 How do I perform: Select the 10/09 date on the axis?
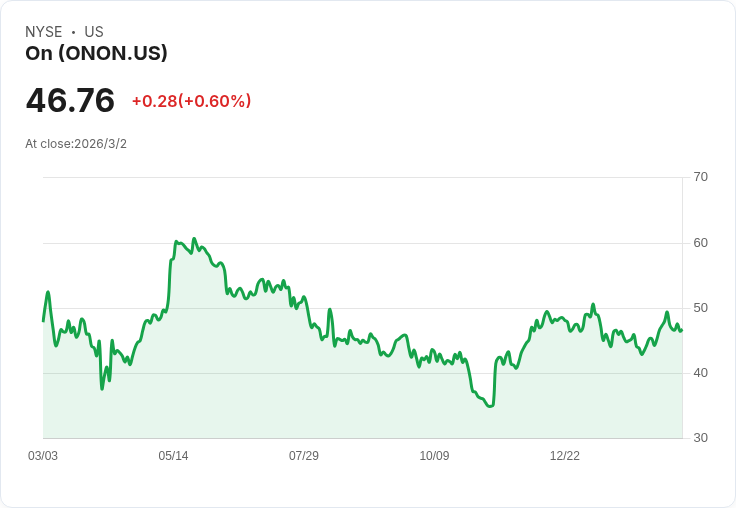coord(434,456)
